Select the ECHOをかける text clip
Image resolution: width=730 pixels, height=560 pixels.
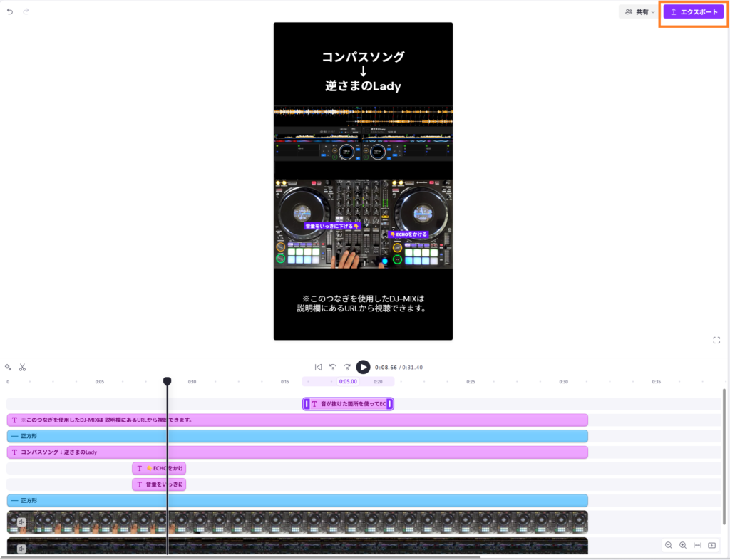click(x=159, y=468)
